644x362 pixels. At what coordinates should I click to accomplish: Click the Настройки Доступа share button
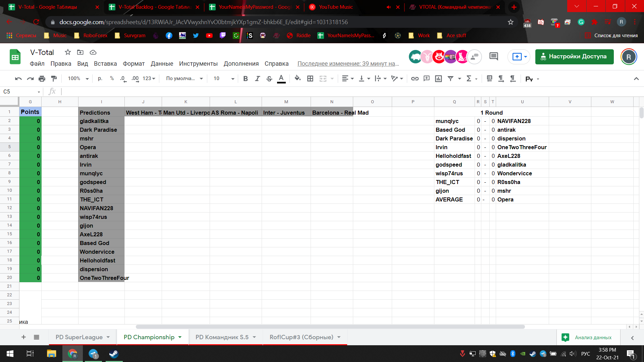pos(574,57)
